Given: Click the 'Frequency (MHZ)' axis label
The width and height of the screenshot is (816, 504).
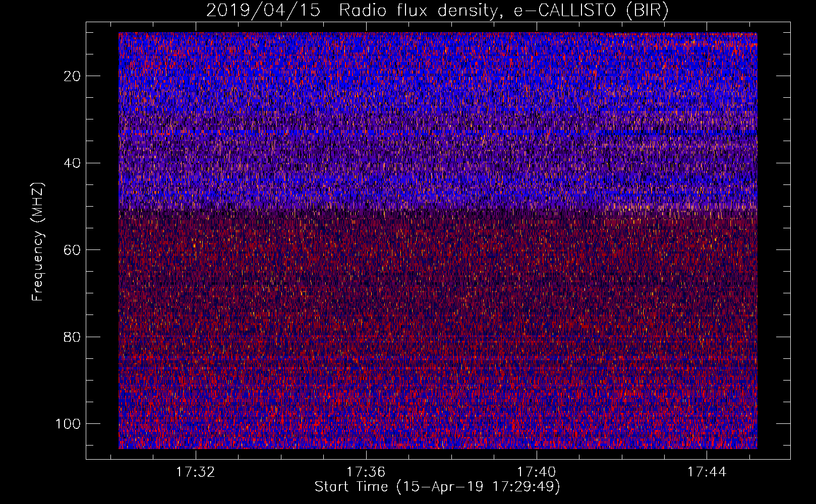Looking at the screenshot, I should pos(38,242).
